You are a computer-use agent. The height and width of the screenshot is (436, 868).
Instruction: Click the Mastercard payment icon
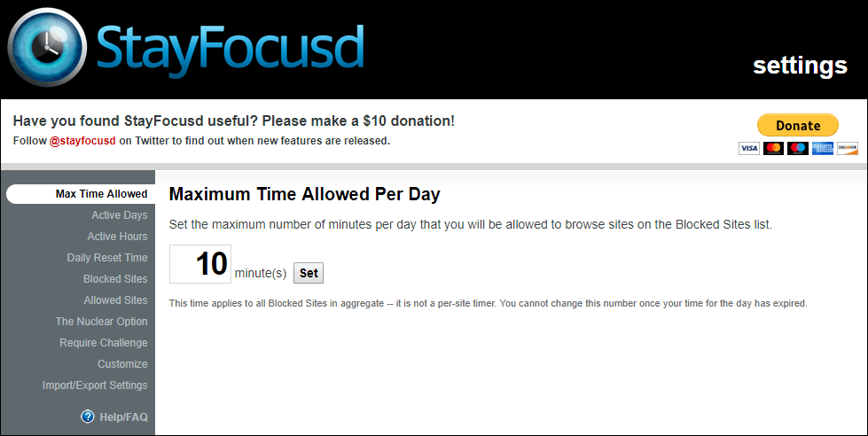click(x=773, y=148)
